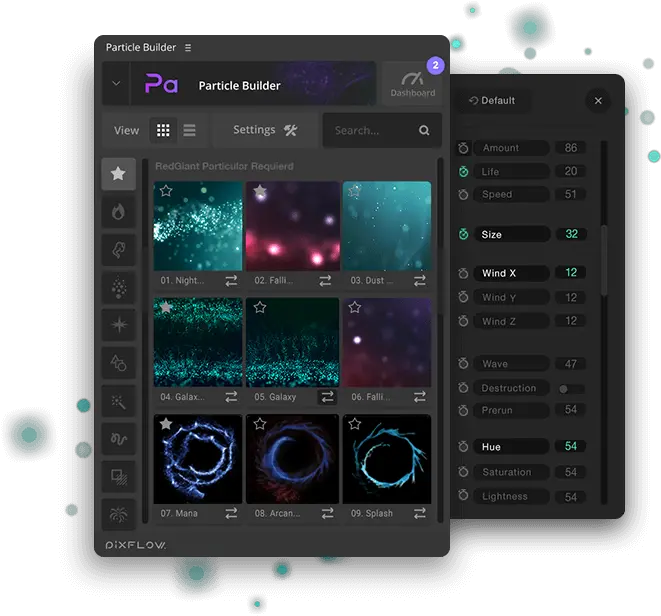Adjust the Wind X slider

(512, 273)
